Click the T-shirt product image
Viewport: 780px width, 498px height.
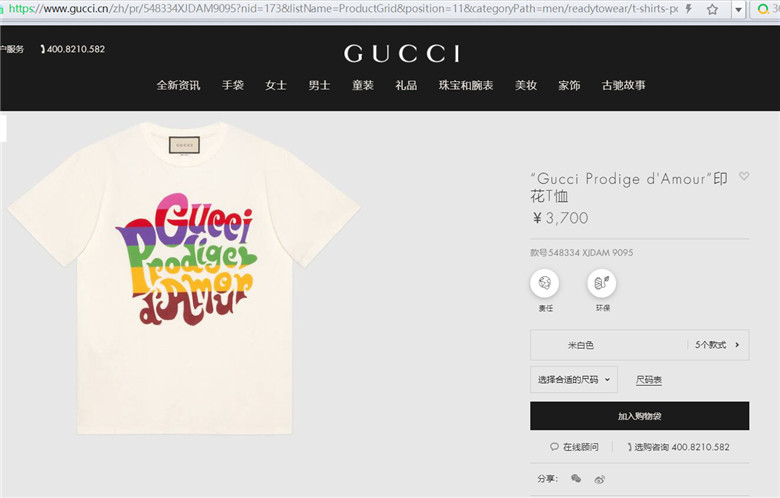pyautogui.click(x=184, y=278)
